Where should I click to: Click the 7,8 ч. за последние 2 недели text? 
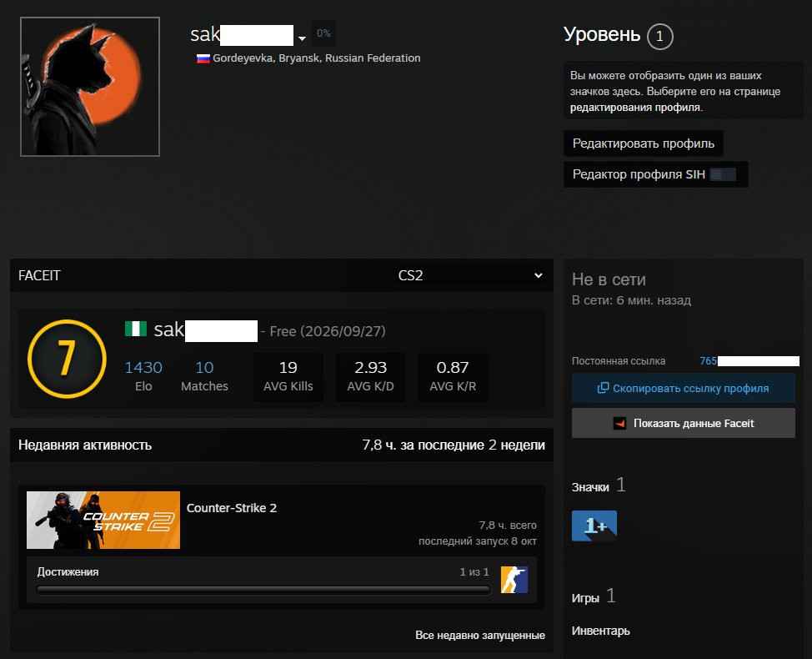click(x=454, y=445)
